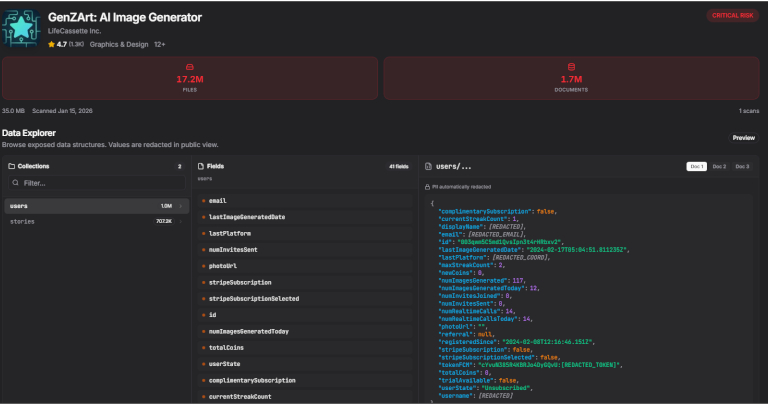Image resolution: width=768 pixels, height=405 pixels.
Task: Click into the Filter collections input
Action: (97, 183)
